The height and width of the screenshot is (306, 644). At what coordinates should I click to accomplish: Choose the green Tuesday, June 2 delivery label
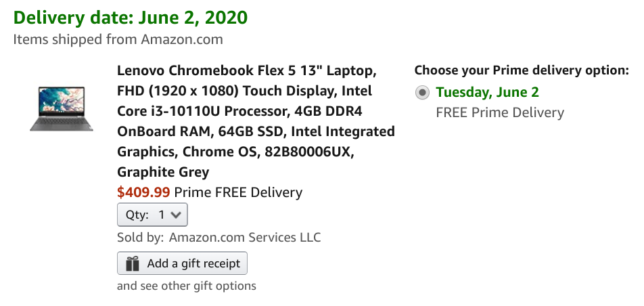click(487, 92)
